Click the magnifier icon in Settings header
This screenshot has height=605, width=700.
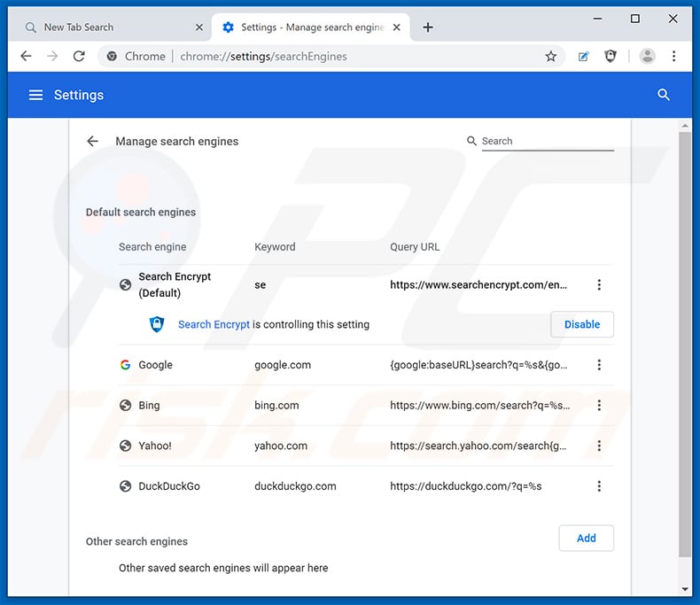pos(664,95)
